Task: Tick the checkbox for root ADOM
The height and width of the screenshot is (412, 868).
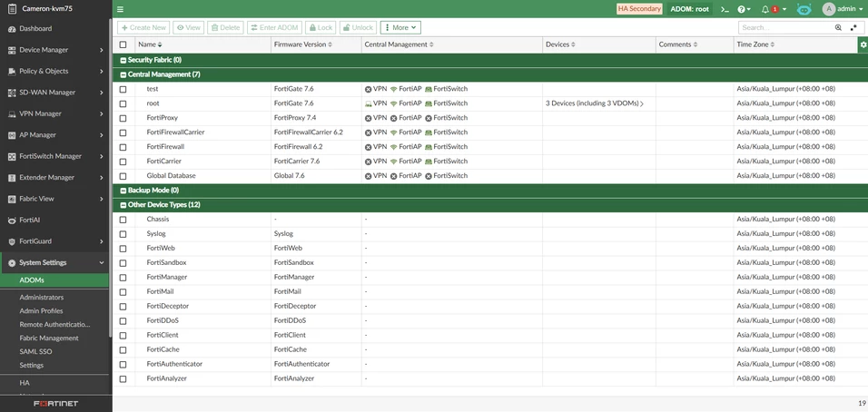Action: pyautogui.click(x=123, y=103)
